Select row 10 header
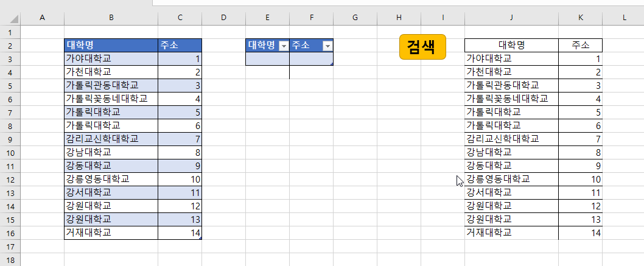This screenshot has height=266, width=644. pos(10,153)
